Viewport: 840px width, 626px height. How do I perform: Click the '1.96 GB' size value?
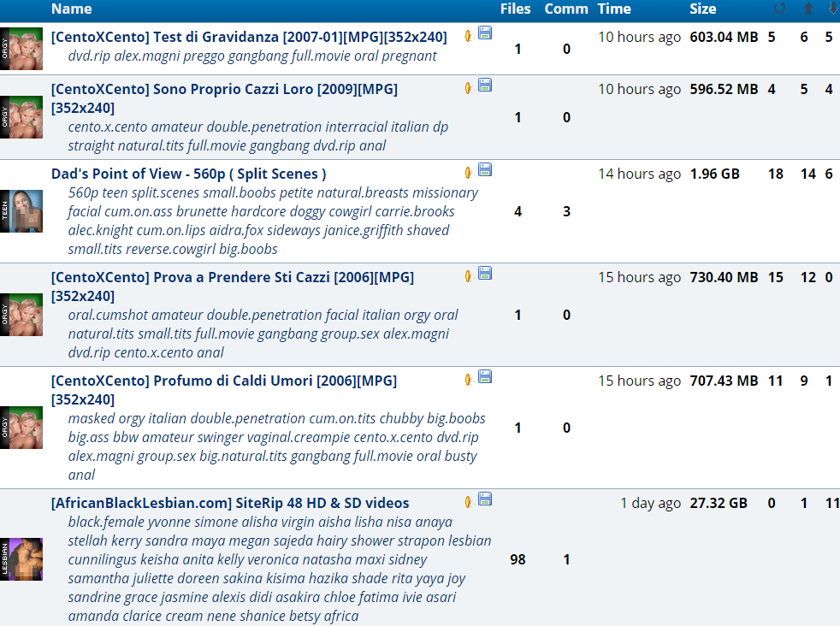tap(714, 174)
